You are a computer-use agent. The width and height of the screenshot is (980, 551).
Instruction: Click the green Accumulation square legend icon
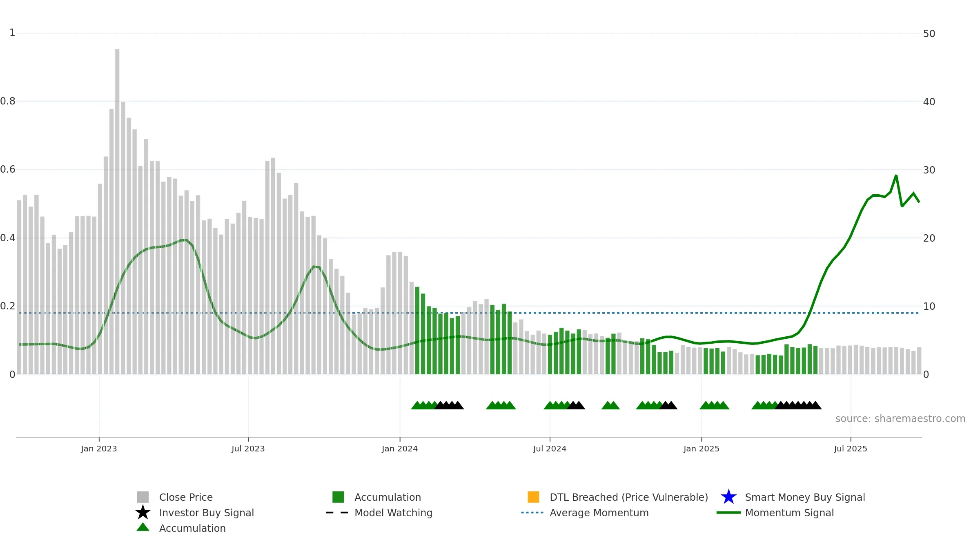point(338,497)
